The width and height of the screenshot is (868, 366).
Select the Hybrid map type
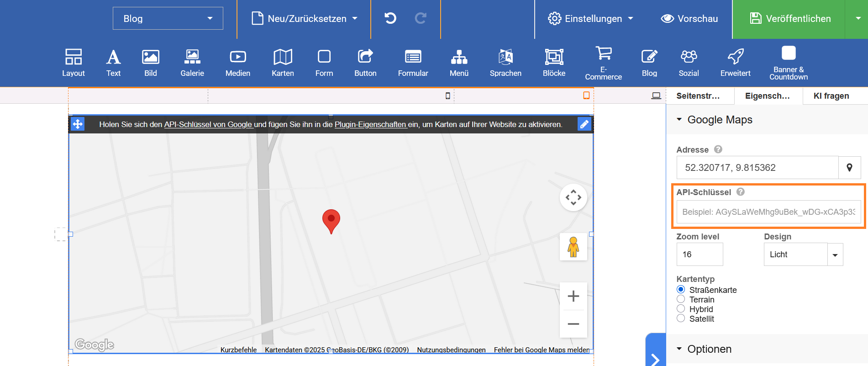click(x=681, y=309)
